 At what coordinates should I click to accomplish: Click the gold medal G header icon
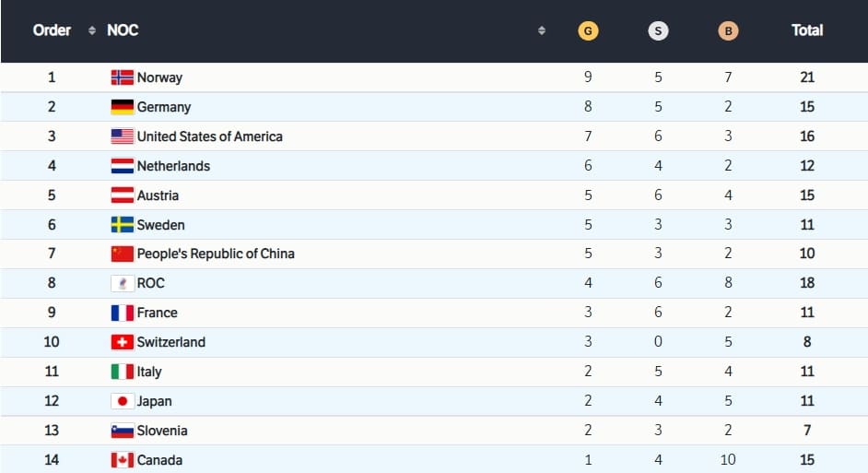click(588, 30)
